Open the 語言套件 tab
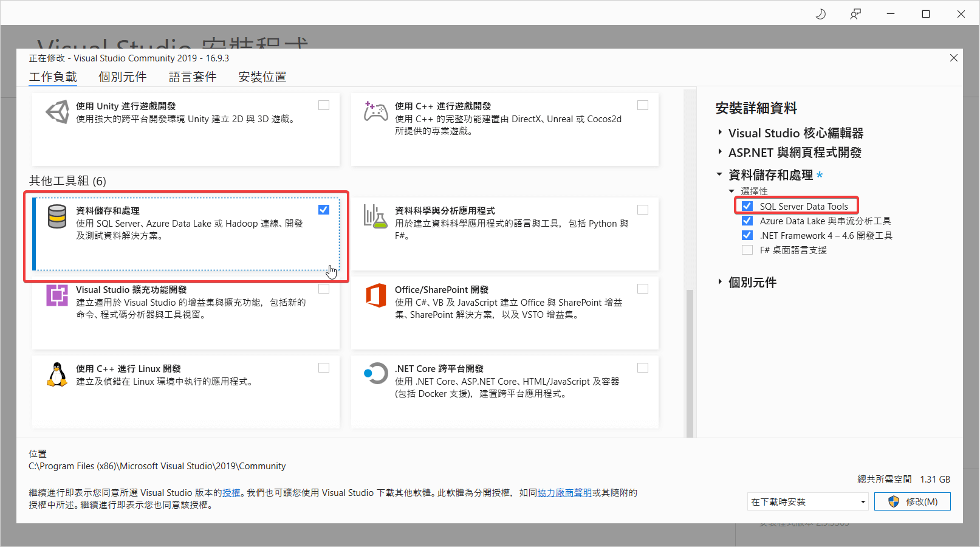 (x=192, y=77)
